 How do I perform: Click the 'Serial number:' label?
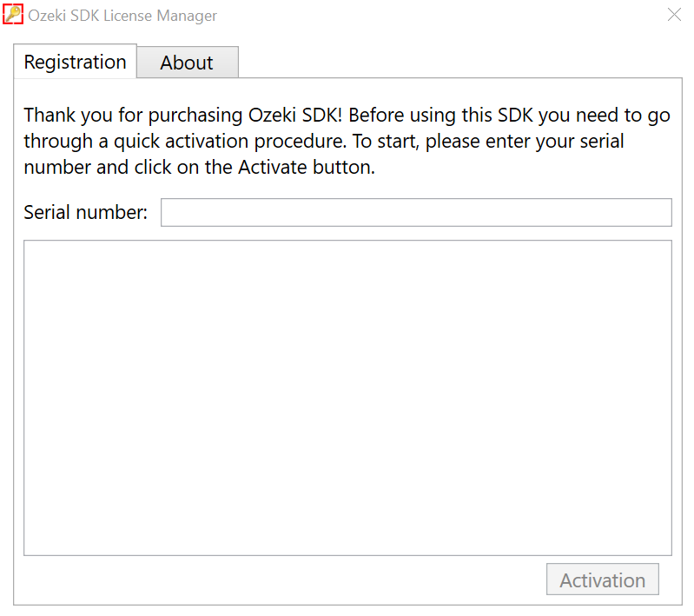[85, 212]
